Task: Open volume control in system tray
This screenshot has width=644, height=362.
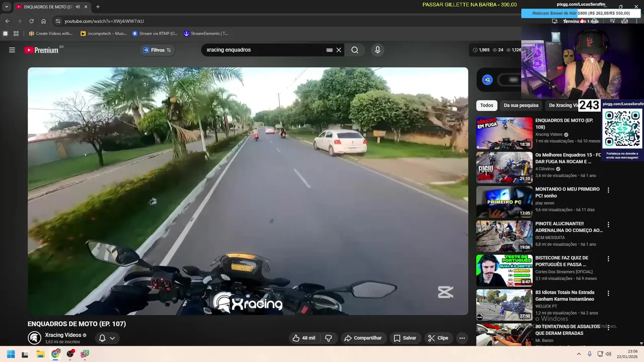Action: [x=608, y=354]
